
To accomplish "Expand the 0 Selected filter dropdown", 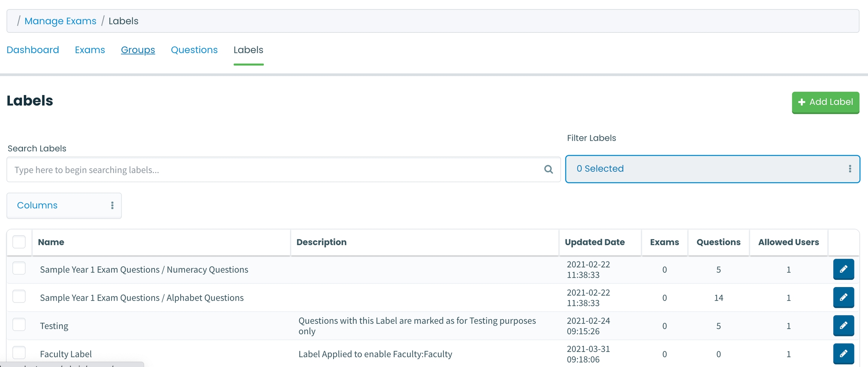I will pos(712,169).
